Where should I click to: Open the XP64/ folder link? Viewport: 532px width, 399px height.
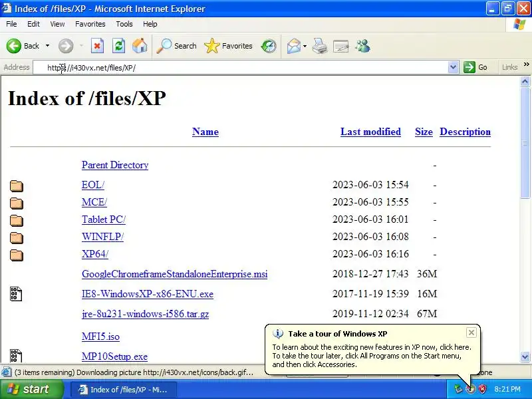(x=95, y=254)
